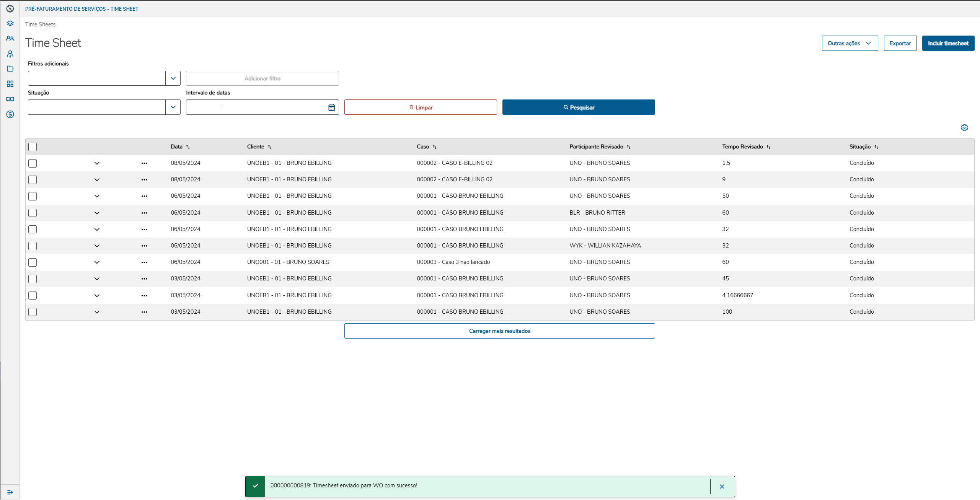
Task: Click the Pesquisar search button
Action: click(x=578, y=107)
